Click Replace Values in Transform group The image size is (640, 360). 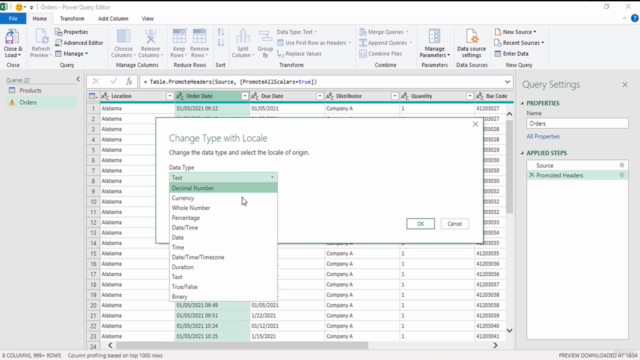(299, 53)
